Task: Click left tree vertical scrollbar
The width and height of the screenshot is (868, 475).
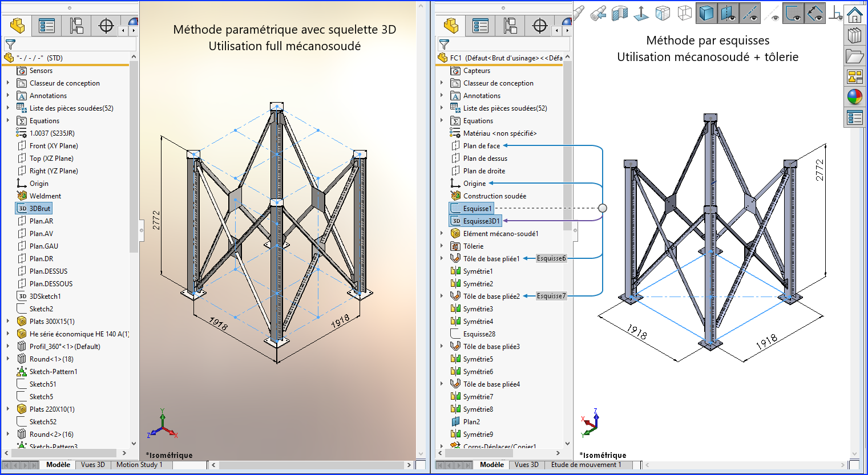Action: 134,157
